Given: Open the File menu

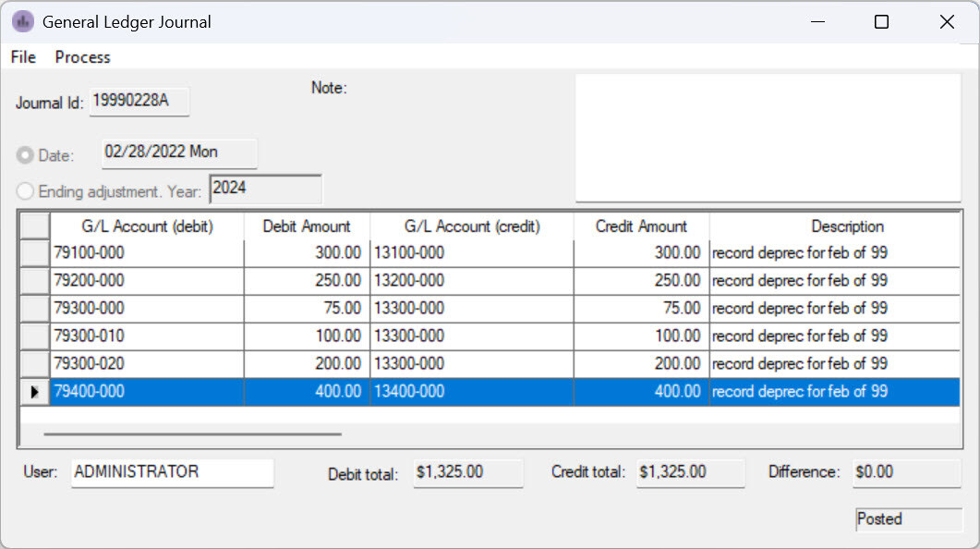Looking at the screenshot, I should [23, 57].
